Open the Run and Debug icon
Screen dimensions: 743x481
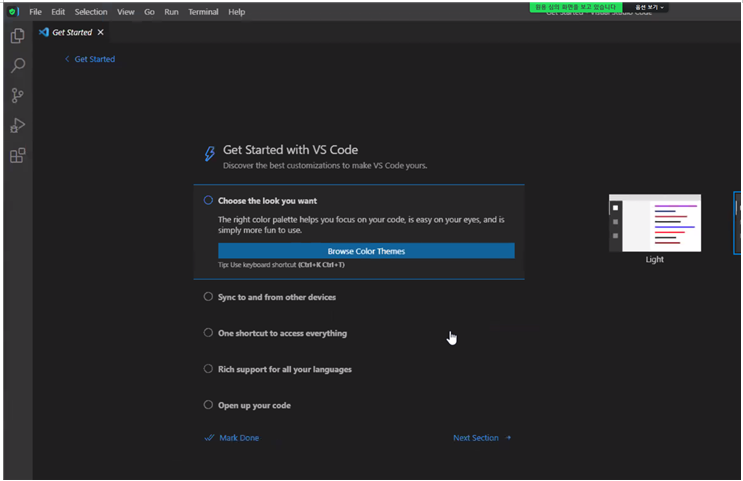[18, 126]
